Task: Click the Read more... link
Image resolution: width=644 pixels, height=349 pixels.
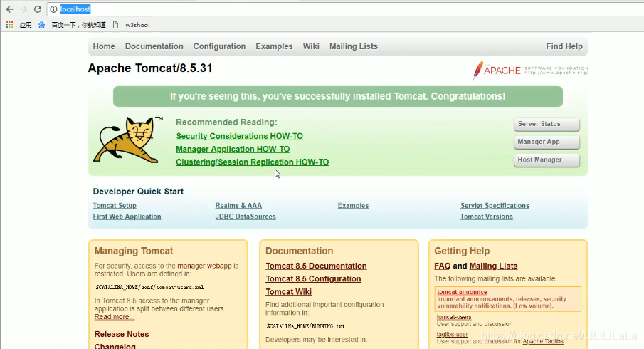Action: point(115,316)
